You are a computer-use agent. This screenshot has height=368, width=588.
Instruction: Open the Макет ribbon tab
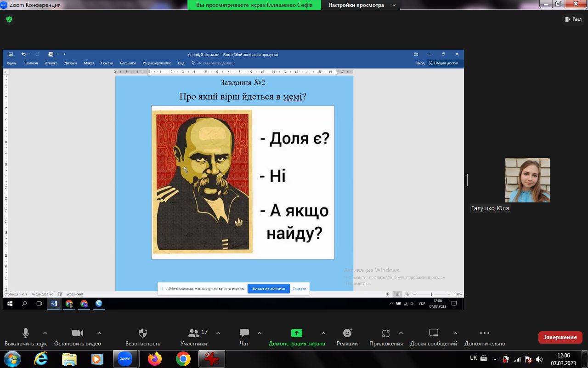point(89,63)
